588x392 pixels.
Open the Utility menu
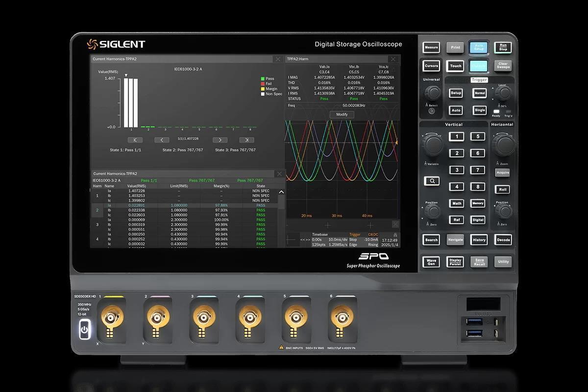point(503,262)
